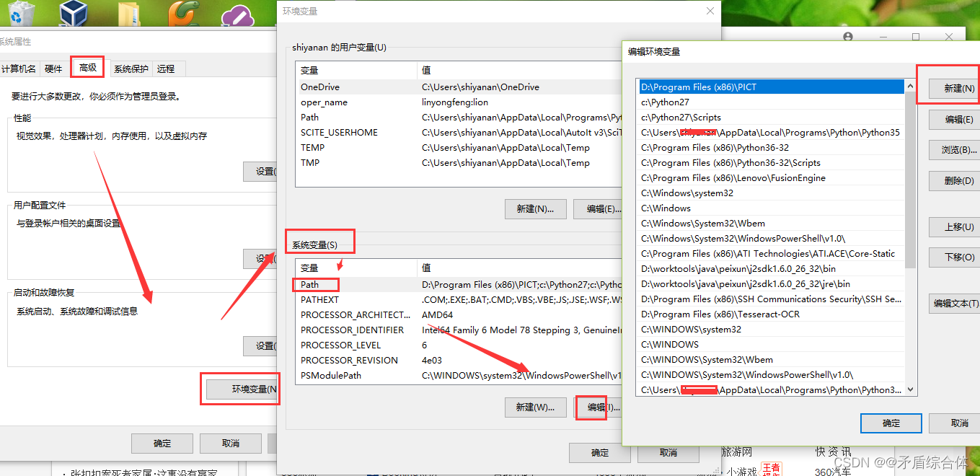
Task: Click 新建(N) in 编辑环境变量 dialog
Action: click(x=954, y=88)
